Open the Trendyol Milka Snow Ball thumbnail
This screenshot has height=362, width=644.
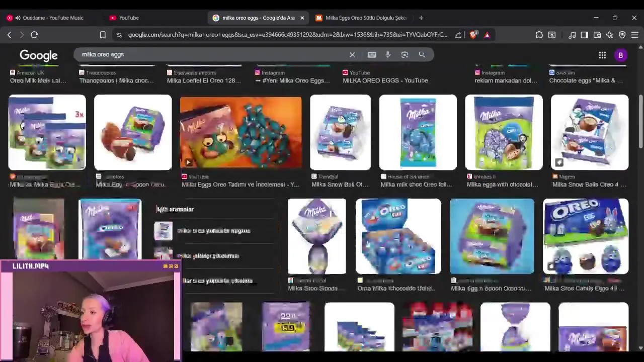click(x=340, y=132)
